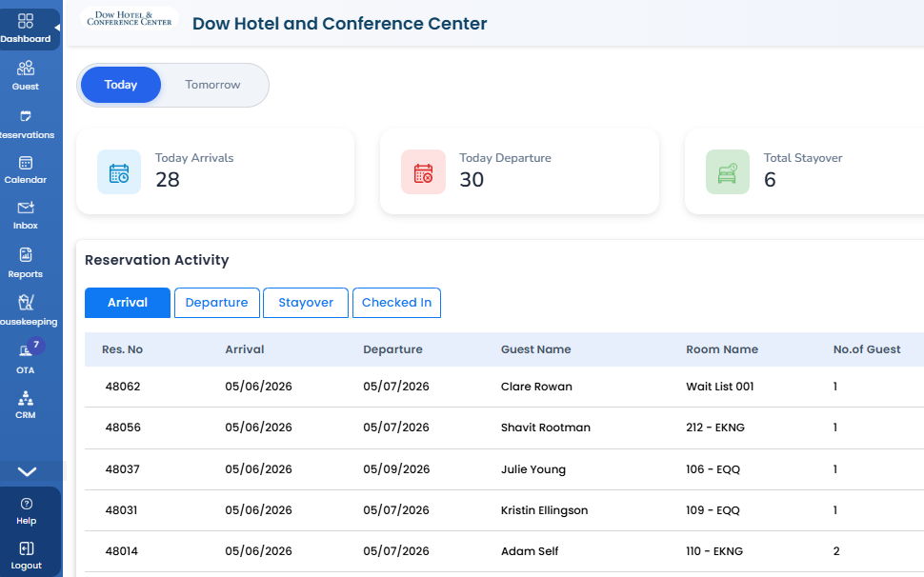Click the Arrival column header
This screenshot has width=924, height=577.
245,349
